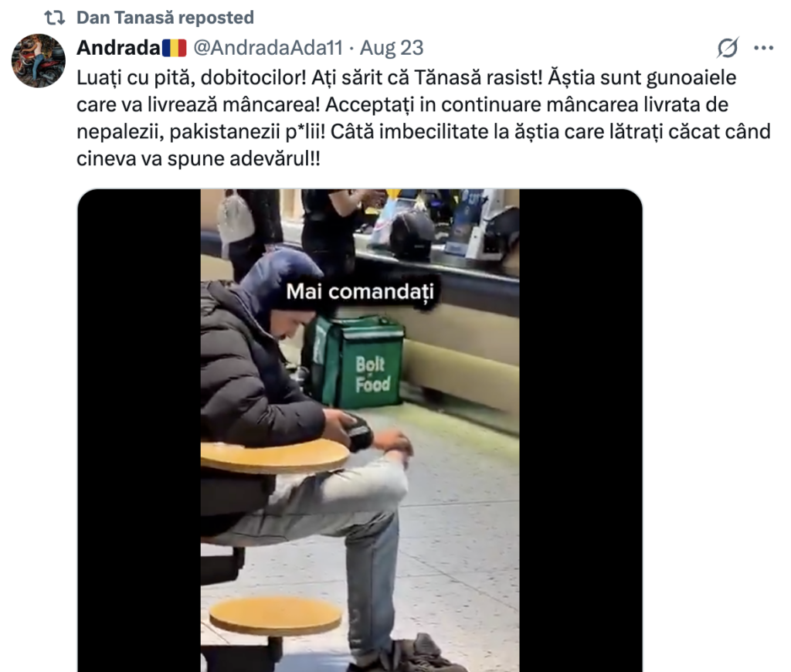This screenshot has height=672, width=791.
Task: Open the three-dot more options menu
Action: click(764, 48)
